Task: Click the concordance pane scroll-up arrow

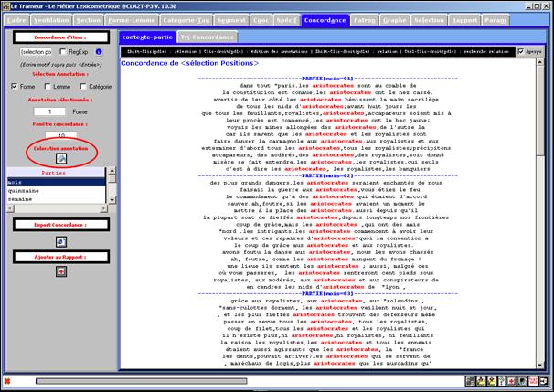Action: [x=540, y=62]
